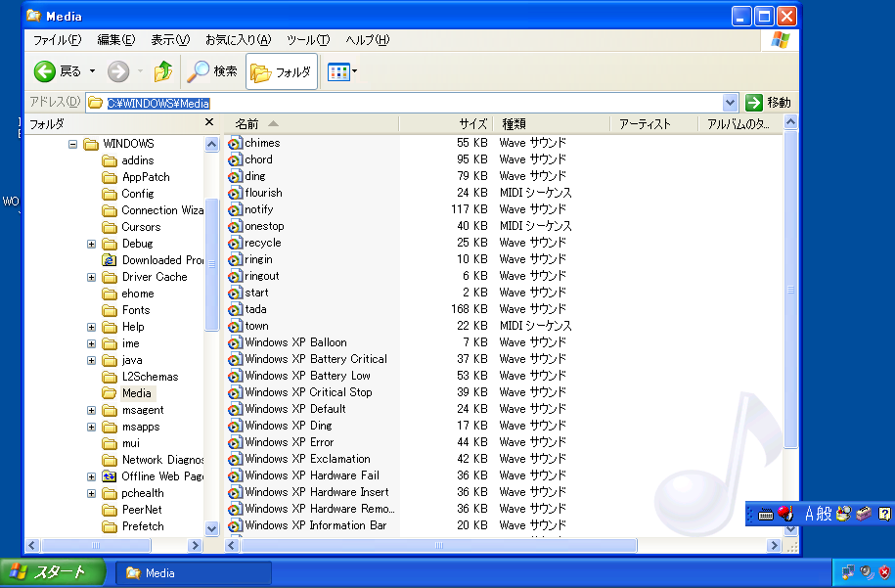Close the Folders pane with X

[209, 122]
